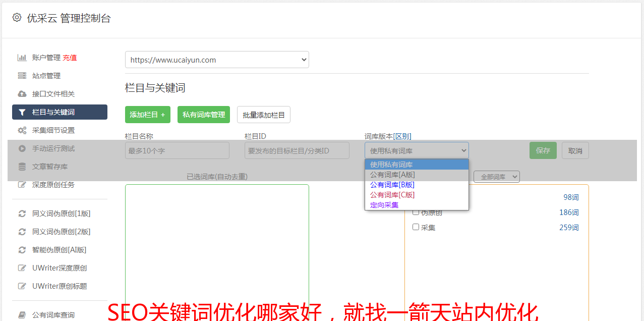Click the 私有词库管理 button
The width and height of the screenshot is (644, 321).
(x=204, y=115)
